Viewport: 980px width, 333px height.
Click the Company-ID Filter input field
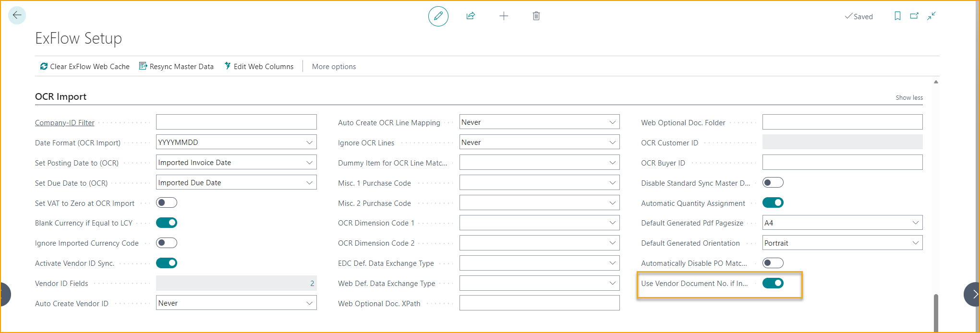click(x=236, y=122)
